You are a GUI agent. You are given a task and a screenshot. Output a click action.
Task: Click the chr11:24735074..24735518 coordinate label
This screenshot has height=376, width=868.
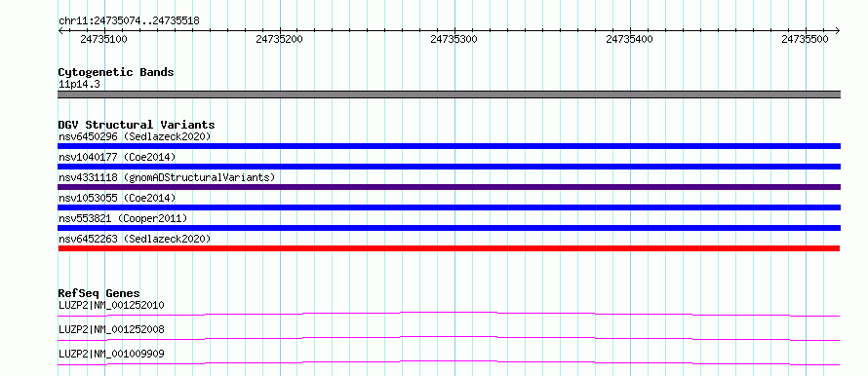pyautogui.click(x=129, y=21)
